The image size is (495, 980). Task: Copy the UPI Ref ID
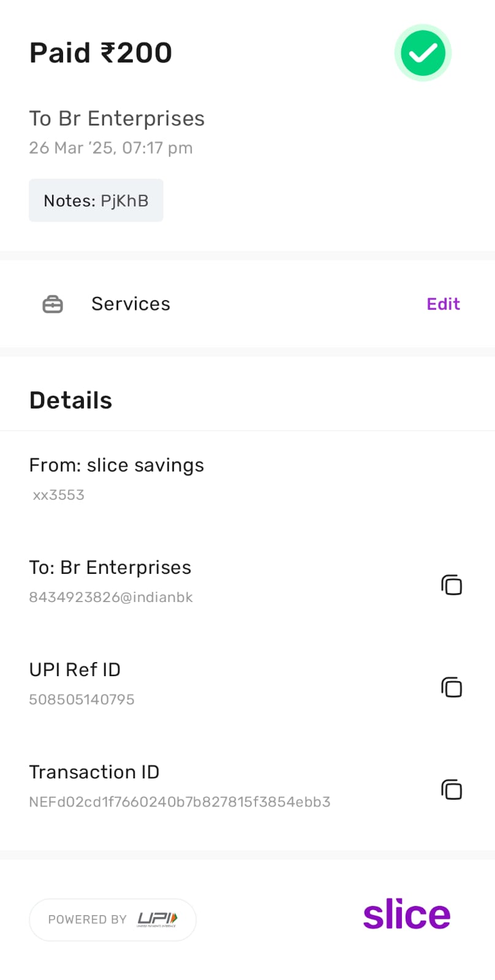[452, 687]
